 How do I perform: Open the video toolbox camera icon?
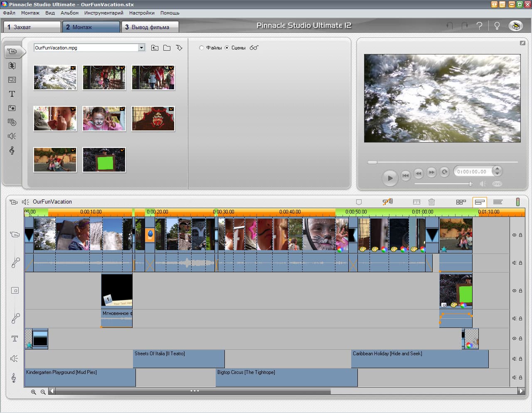pos(14,202)
